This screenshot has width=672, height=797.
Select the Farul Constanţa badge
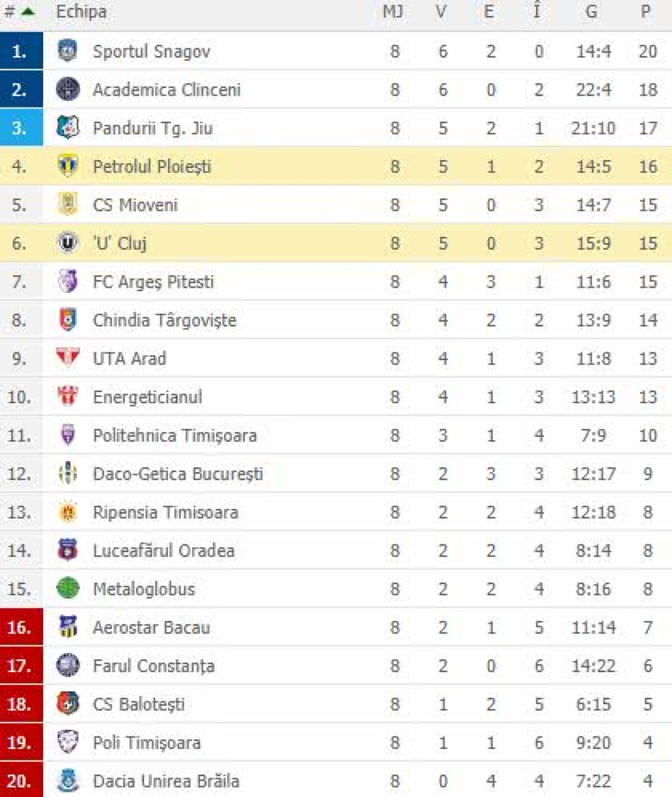(x=67, y=665)
